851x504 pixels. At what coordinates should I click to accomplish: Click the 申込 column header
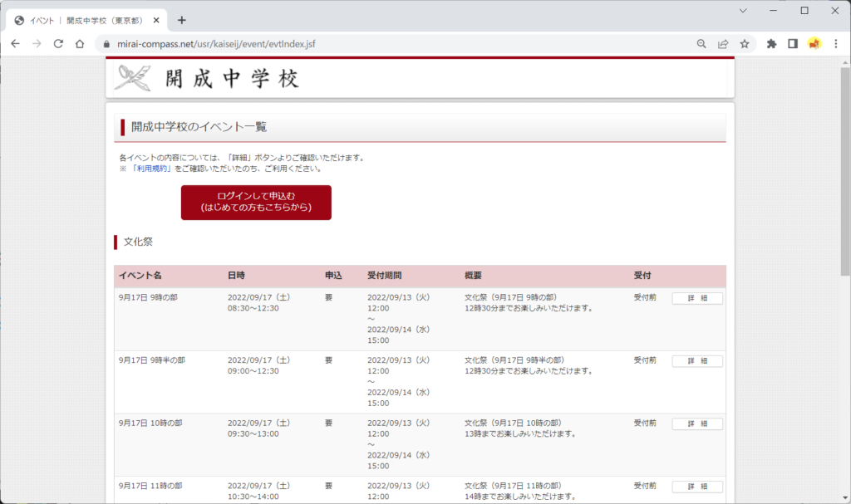pyautogui.click(x=333, y=276)
